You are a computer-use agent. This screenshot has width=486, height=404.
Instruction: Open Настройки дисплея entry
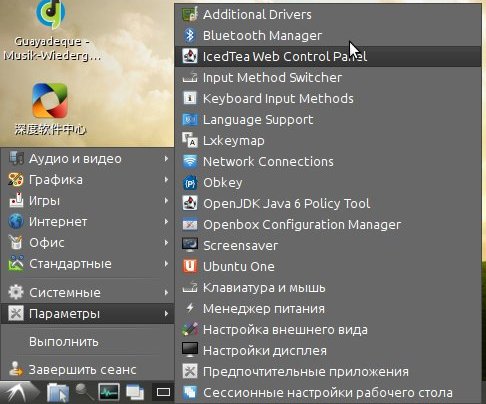[x=328, y=350]
